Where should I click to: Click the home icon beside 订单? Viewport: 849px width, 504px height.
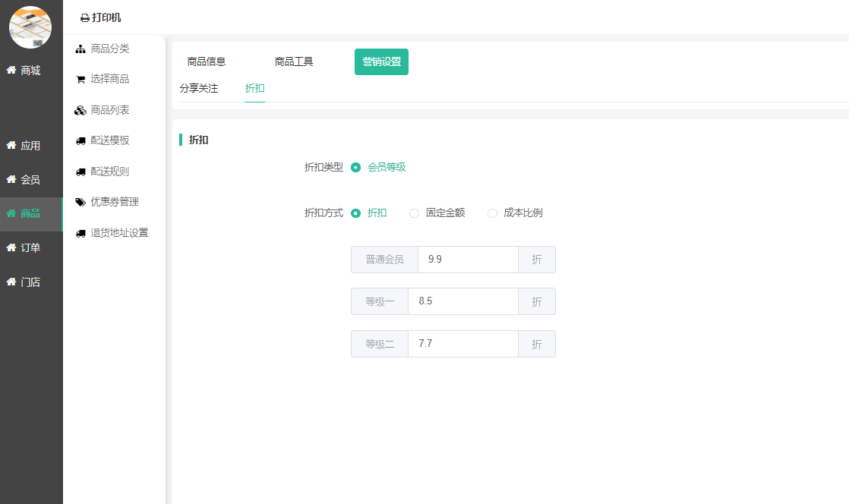11,247
